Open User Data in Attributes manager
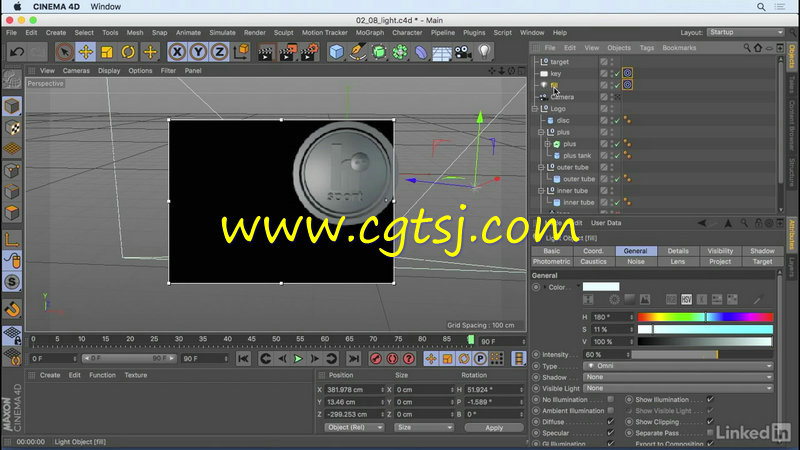800x450 pixels. (606, 223)
